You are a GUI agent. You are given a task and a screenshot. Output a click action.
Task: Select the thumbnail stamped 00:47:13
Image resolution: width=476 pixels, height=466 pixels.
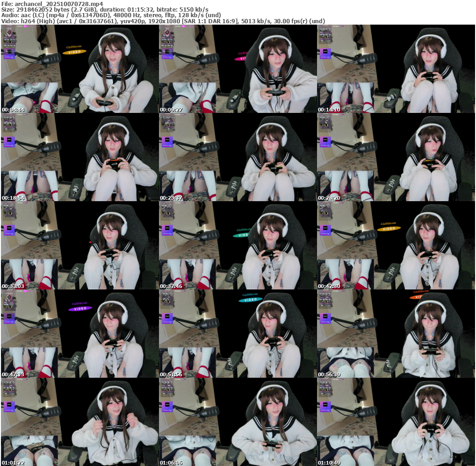(79, 334)
